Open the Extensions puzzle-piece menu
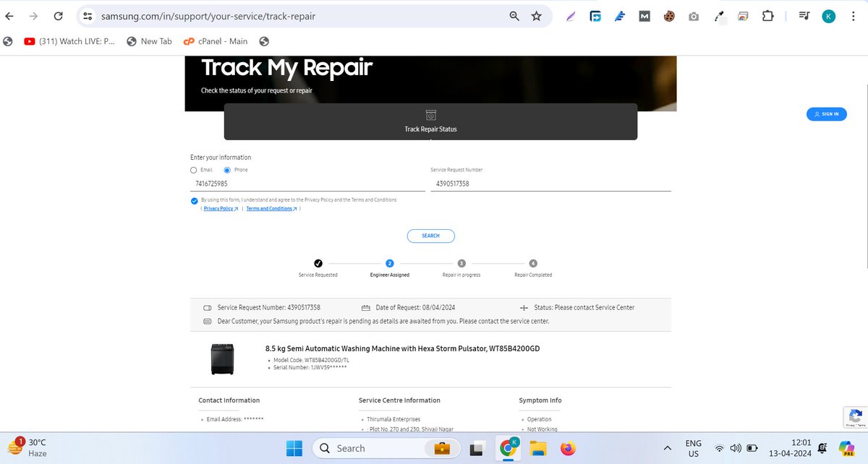 pyautogui.click(x=768, y=16)
